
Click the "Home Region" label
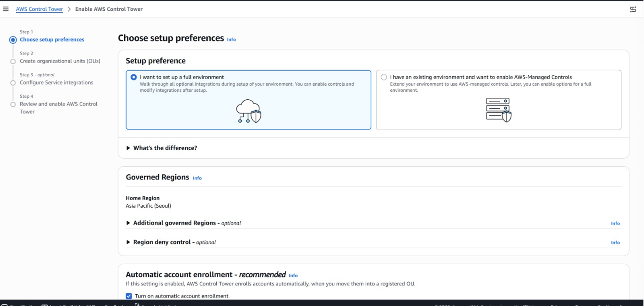(x=143, y=198)
